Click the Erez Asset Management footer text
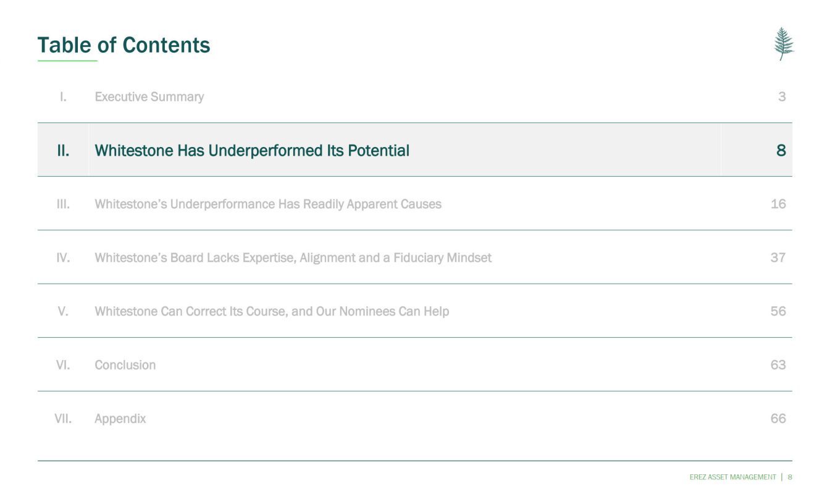Screen dimensions: 830x504 point(732,477)
